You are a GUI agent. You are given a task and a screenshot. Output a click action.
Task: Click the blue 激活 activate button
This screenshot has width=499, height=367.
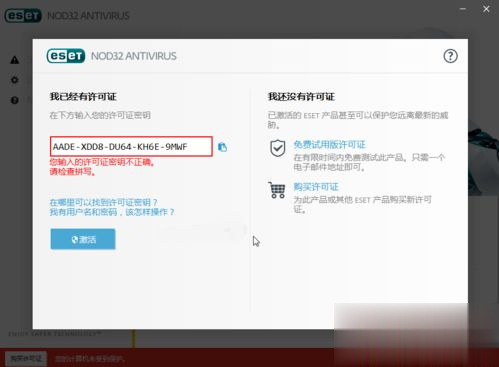[83, 239]
